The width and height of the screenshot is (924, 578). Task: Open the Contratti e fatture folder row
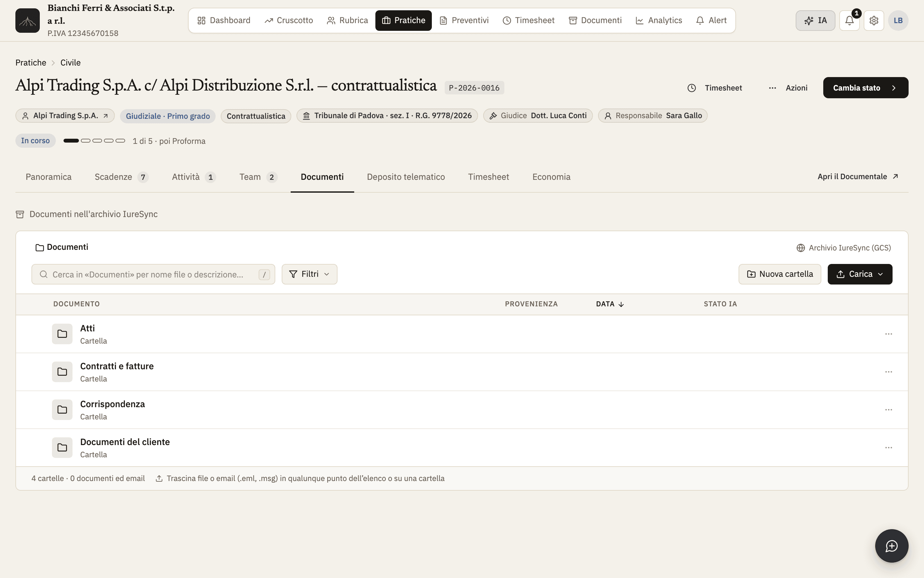tap(462, 372)
